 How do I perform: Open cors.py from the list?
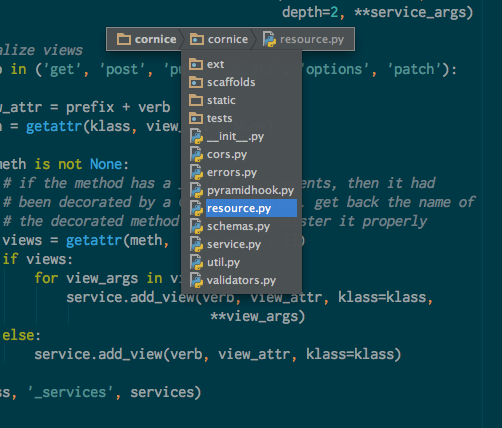241,154
